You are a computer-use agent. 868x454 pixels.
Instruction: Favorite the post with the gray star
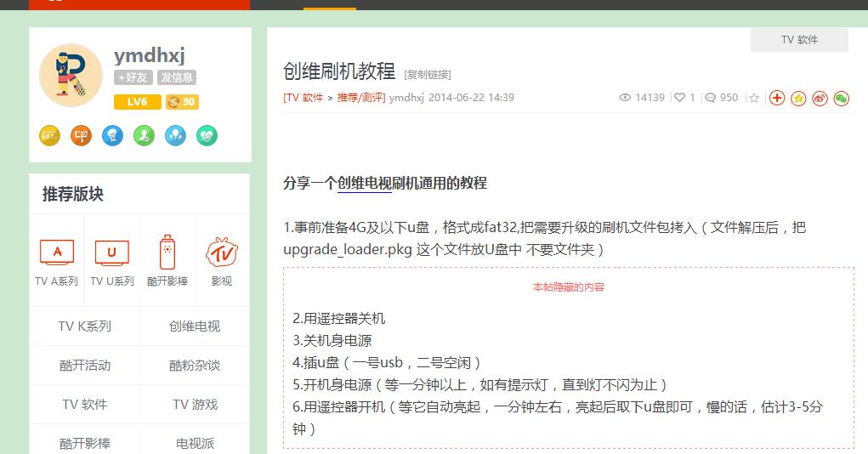pyautogui.click(x=753, y=98)
